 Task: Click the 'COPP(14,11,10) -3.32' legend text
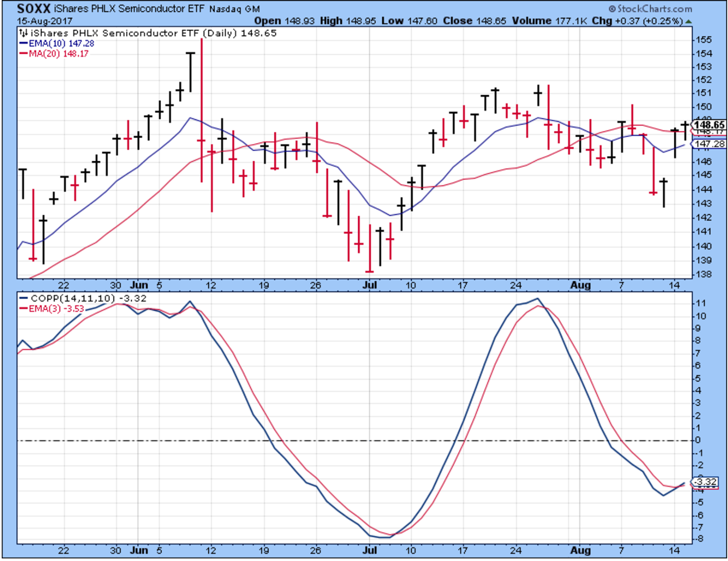point(89,299)
